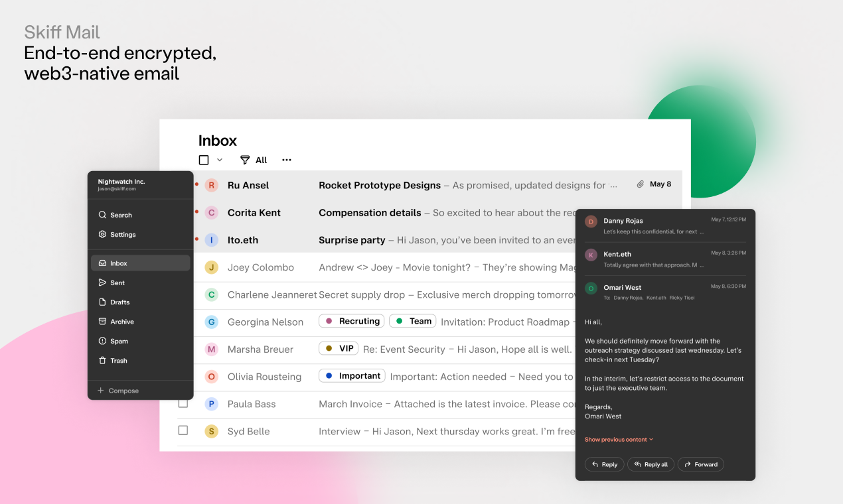Image resolution: width=843 pixels, height=504 pixels.
Task: Expand the Kent.eth message in the thread
Action: [x=665, y=259]
